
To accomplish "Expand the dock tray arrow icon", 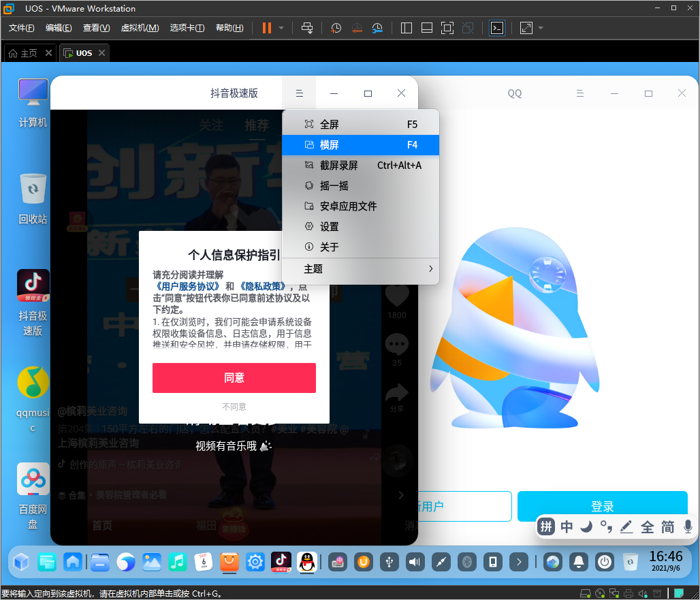I will 519,562.
